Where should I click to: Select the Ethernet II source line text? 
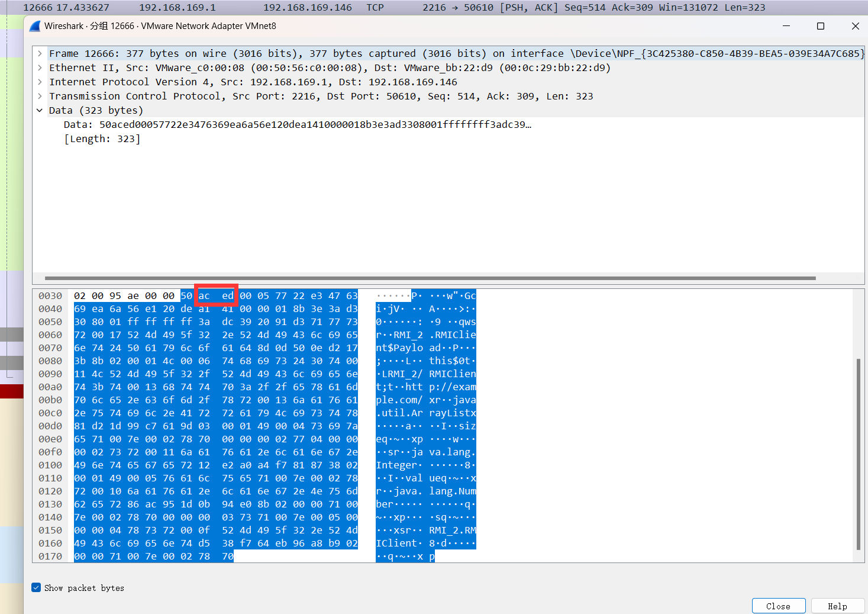[x=330, y=67]
